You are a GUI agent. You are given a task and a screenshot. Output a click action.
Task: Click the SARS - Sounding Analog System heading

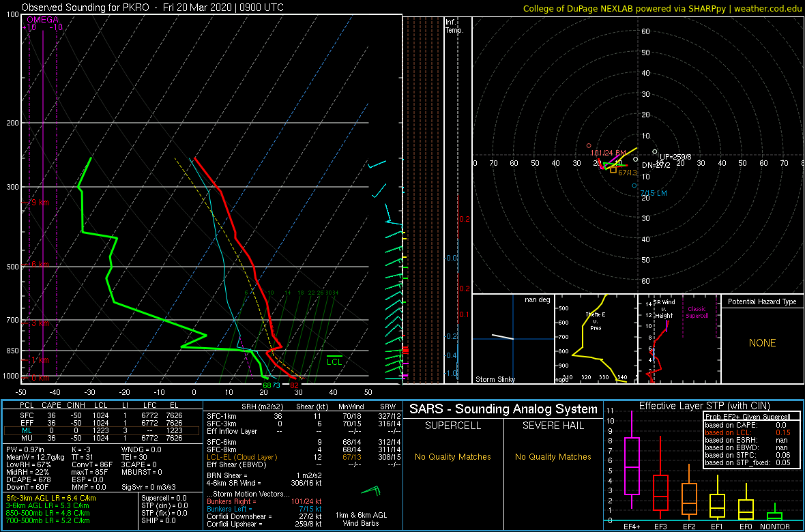click(x=503, y=409)
